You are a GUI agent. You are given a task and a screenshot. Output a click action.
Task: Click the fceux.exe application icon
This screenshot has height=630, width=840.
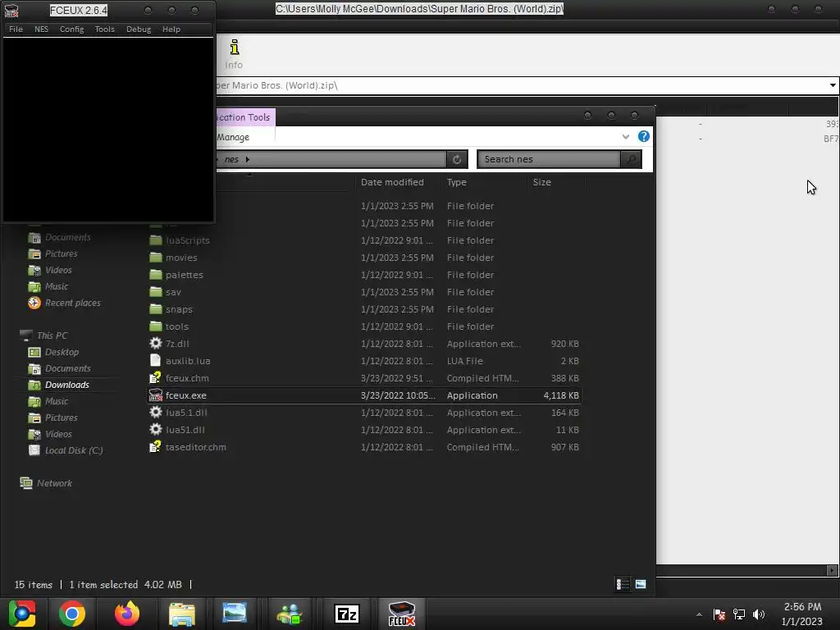pyautogui.click(x=155, y=395)
